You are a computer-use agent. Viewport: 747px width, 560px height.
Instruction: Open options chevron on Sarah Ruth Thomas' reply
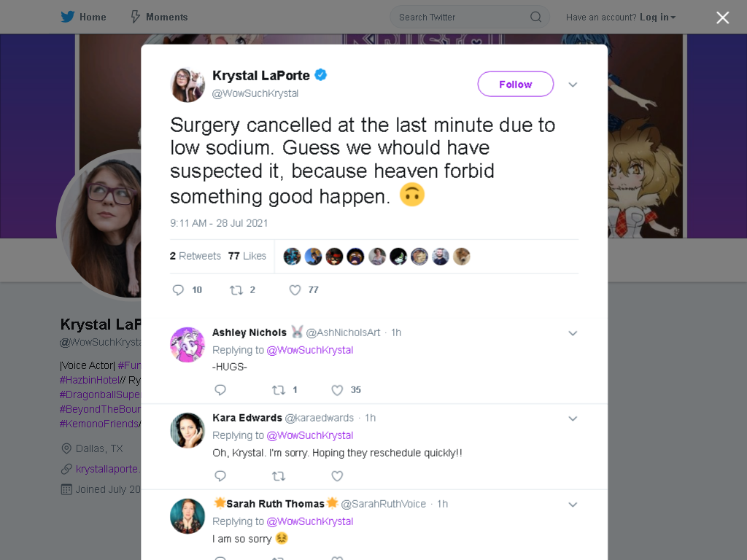click(x=573, y=505)
